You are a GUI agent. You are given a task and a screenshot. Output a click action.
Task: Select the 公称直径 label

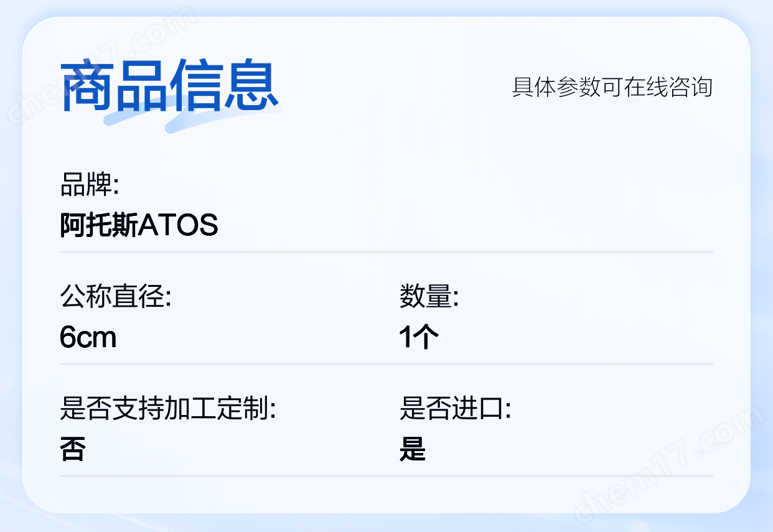(115, 296)
